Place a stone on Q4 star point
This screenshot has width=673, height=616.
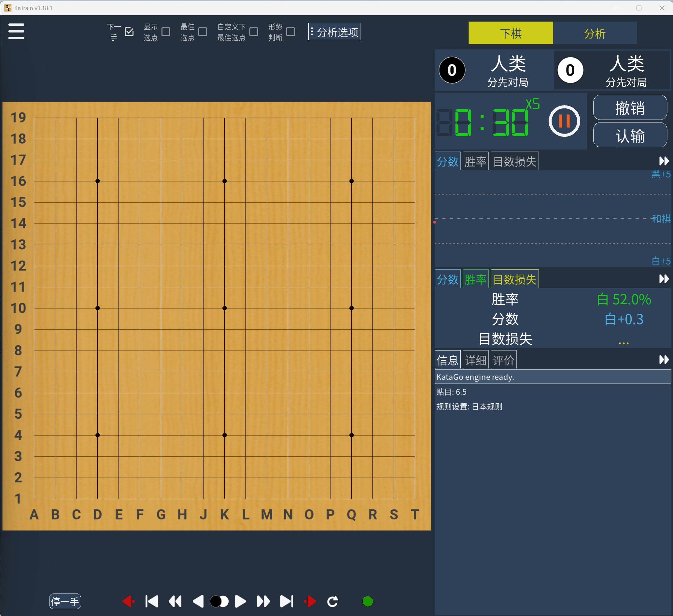(x=352, y=435)
